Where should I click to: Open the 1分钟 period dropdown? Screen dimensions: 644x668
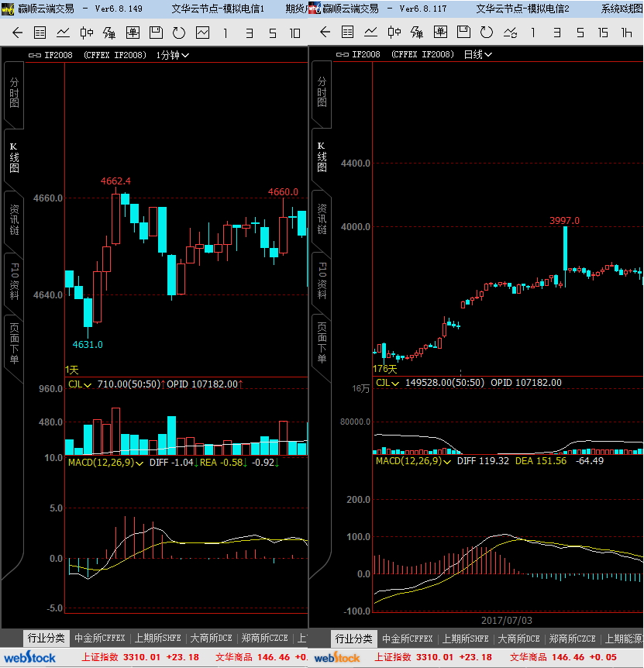(x=172, y=55)
